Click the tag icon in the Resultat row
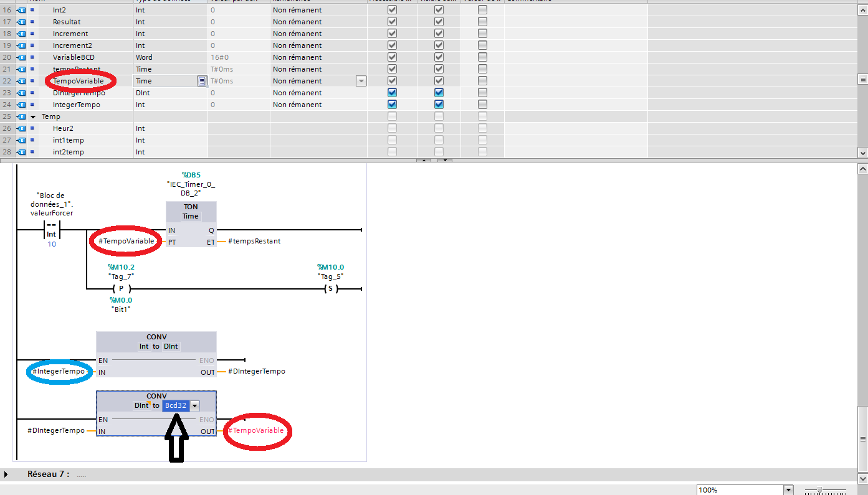 coord(21,22)
